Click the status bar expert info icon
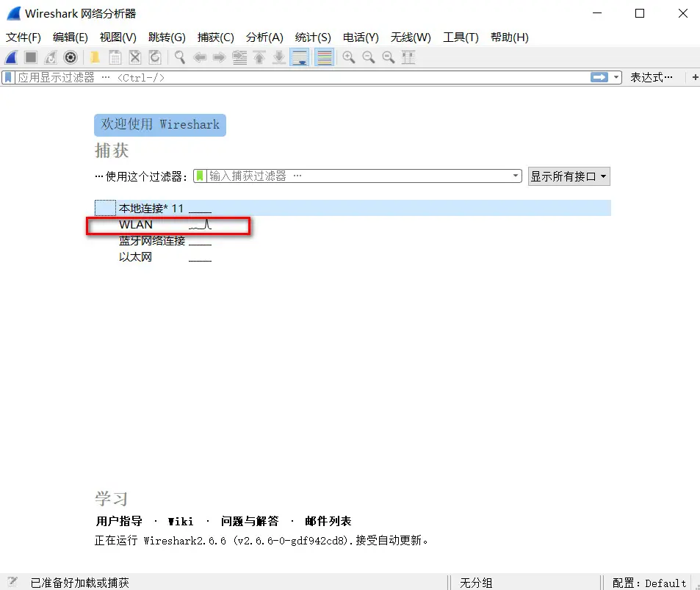700x590 pixels. pos(12,582)
